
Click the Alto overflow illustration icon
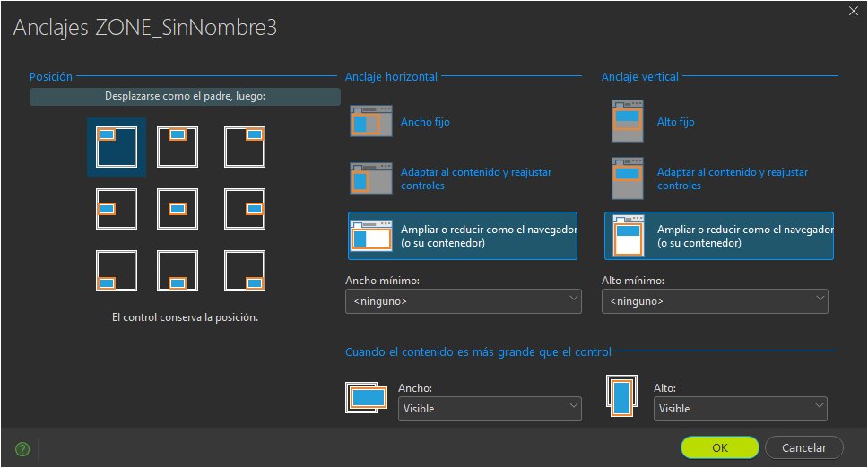621,397
